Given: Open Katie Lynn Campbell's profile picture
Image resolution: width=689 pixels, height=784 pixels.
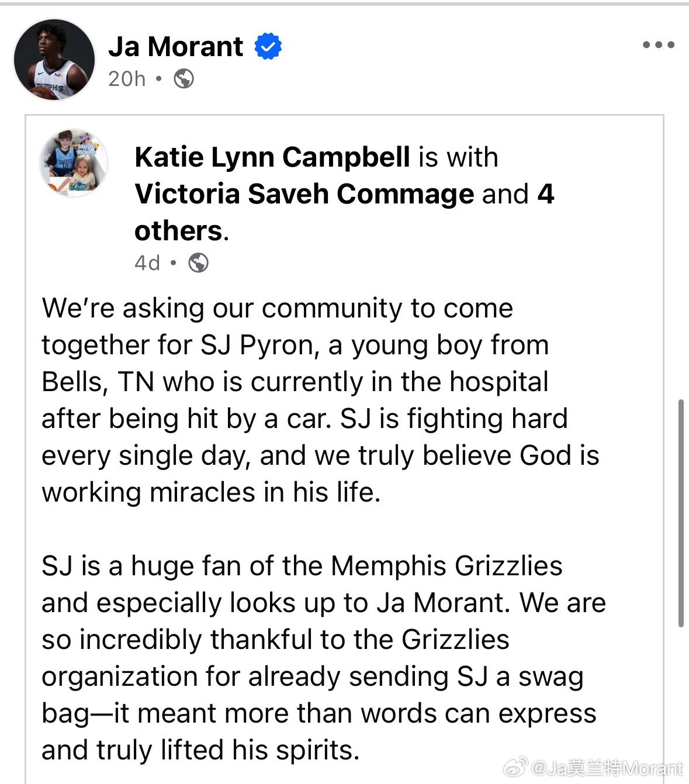Looking at the screenshot, I should point(74,163).
